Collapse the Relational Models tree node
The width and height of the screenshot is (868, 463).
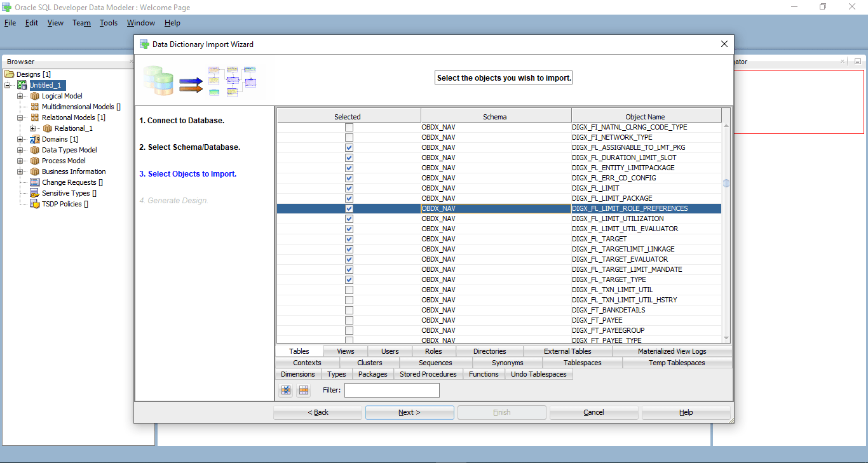pos(20,117)
